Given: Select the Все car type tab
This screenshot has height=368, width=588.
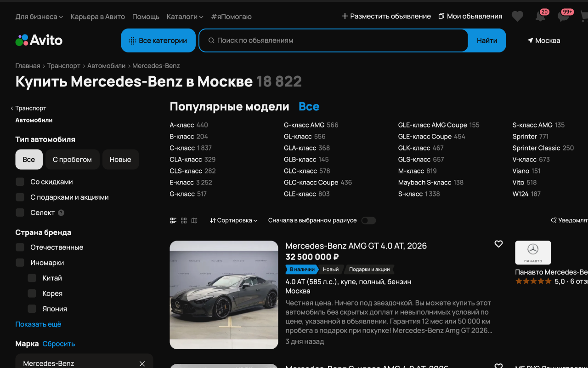Looking at the screenshot, I should click(29, 160).
